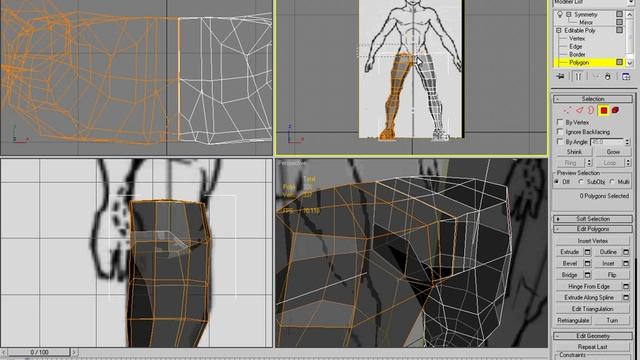Screen dimensions: 640x360
Task: Click Make Unique icon below stack
Action: click(596, 76)
